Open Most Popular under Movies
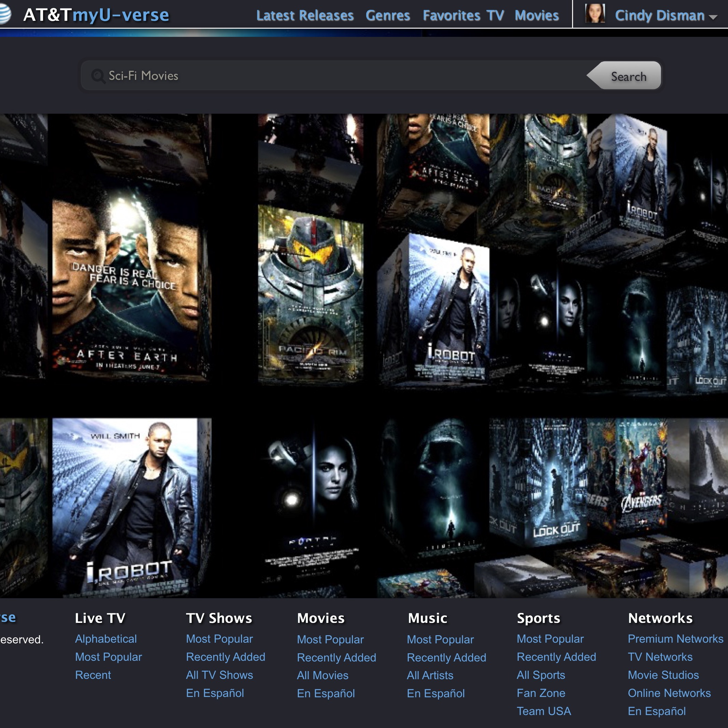This screenshot has height=728, width=728. click(x=330, y=640)
